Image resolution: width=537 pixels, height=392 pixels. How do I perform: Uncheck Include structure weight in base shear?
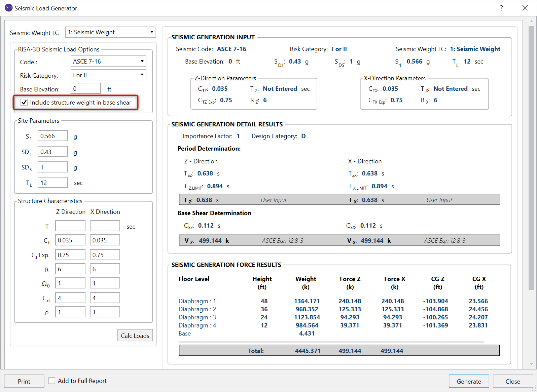click(24, 103)
